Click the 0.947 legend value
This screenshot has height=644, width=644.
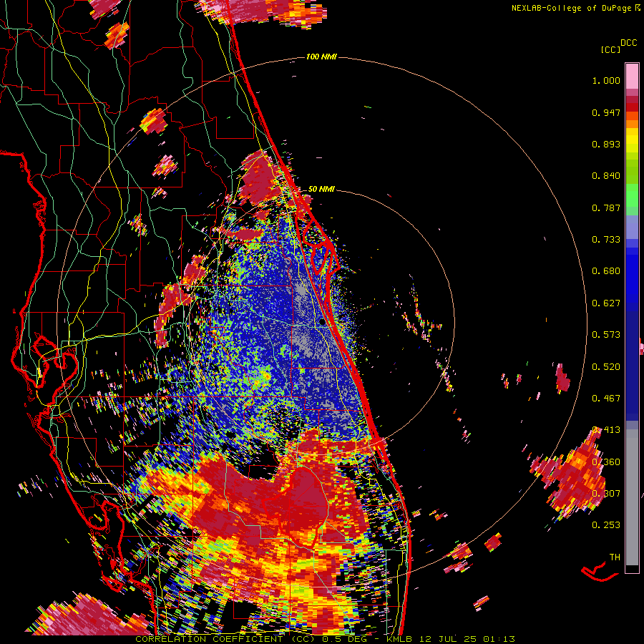point(606,112)
